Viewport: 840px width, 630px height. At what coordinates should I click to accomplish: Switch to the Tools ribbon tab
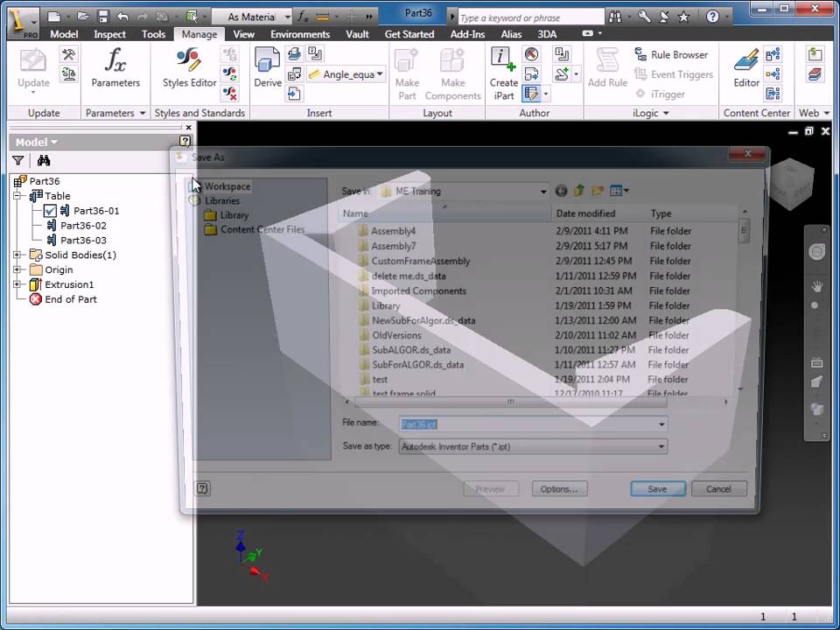pyautogui.click(x=153, y=34)
